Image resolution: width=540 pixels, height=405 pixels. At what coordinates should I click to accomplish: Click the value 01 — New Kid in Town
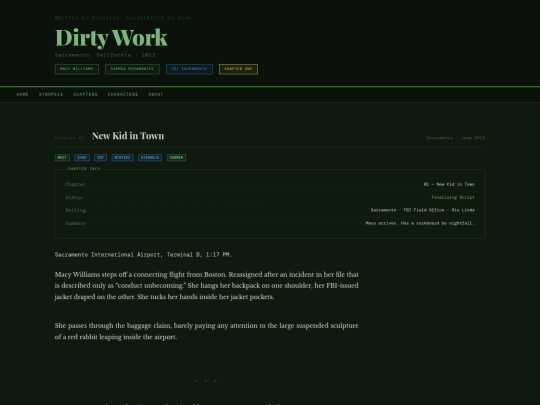click(x=449, y=184)
